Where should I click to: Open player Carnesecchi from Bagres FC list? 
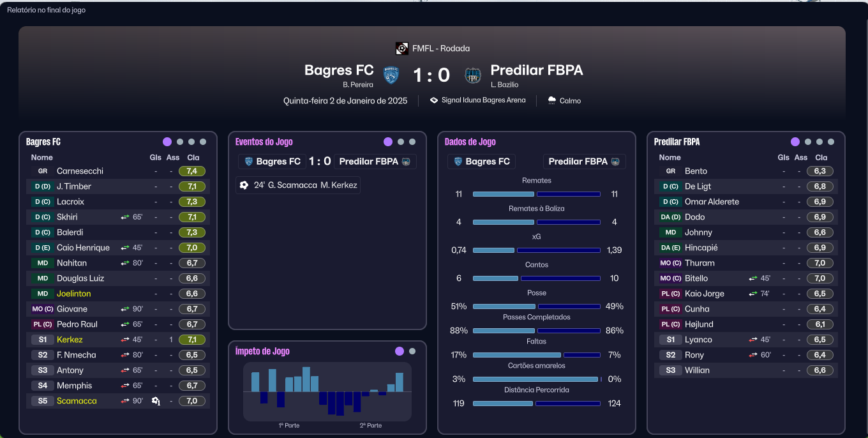(x=80, y=171)
